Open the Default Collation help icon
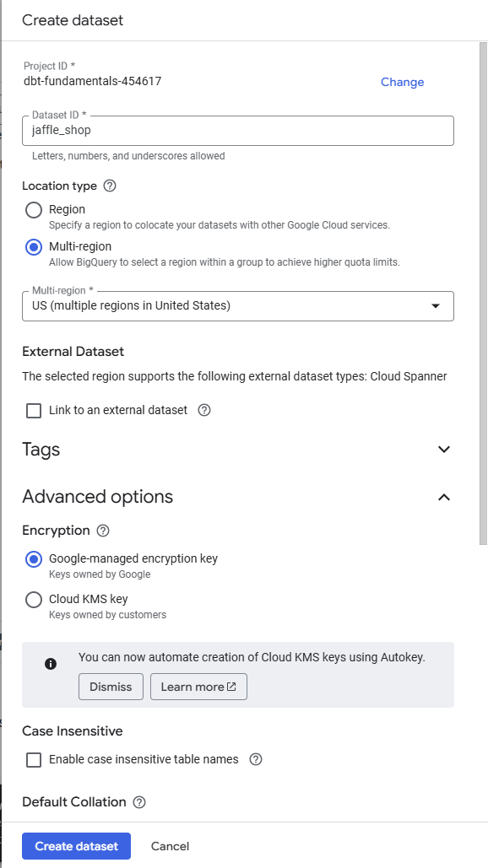The width and height of the screenshot is (488, 868). click(x=139, y=802)
